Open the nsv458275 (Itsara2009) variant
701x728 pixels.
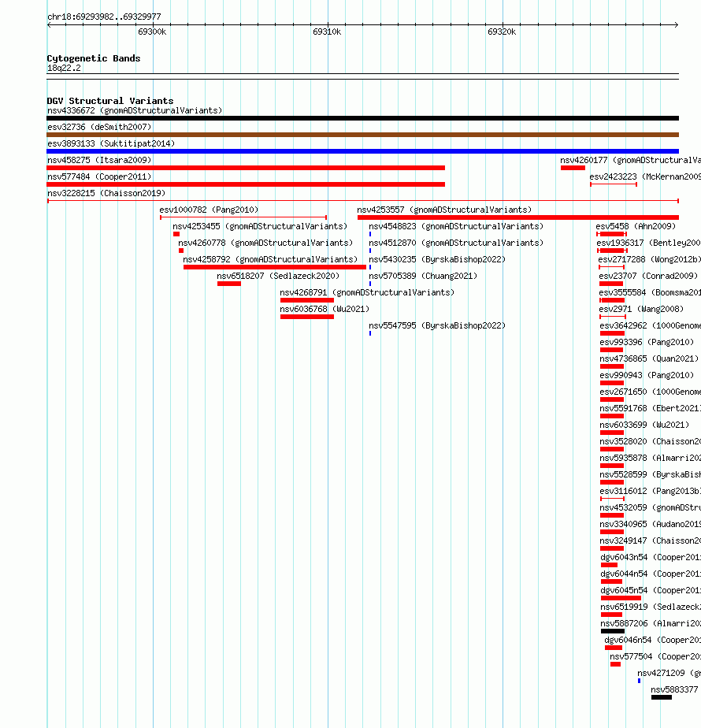tap(99, 160)
